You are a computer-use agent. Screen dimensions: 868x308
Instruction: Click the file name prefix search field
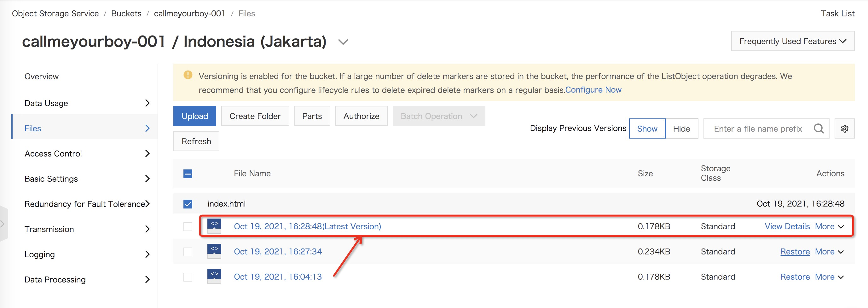pos(757,128)
